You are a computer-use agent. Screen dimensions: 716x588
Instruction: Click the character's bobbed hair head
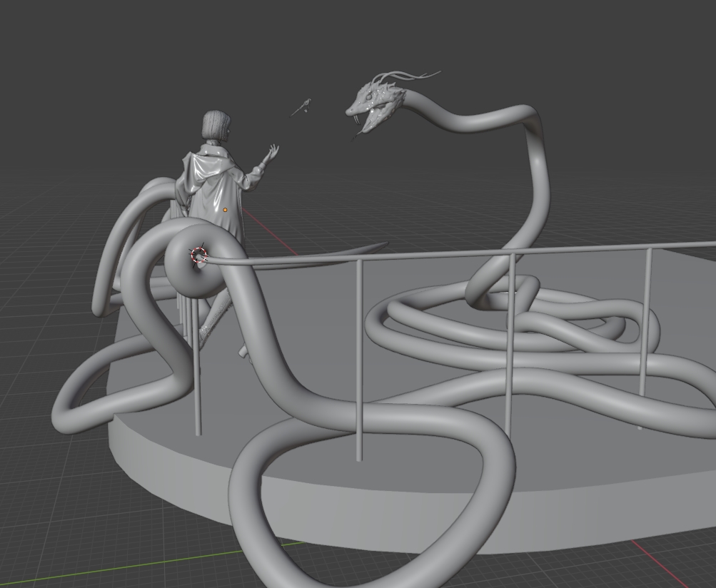click(x=216, y=124)
